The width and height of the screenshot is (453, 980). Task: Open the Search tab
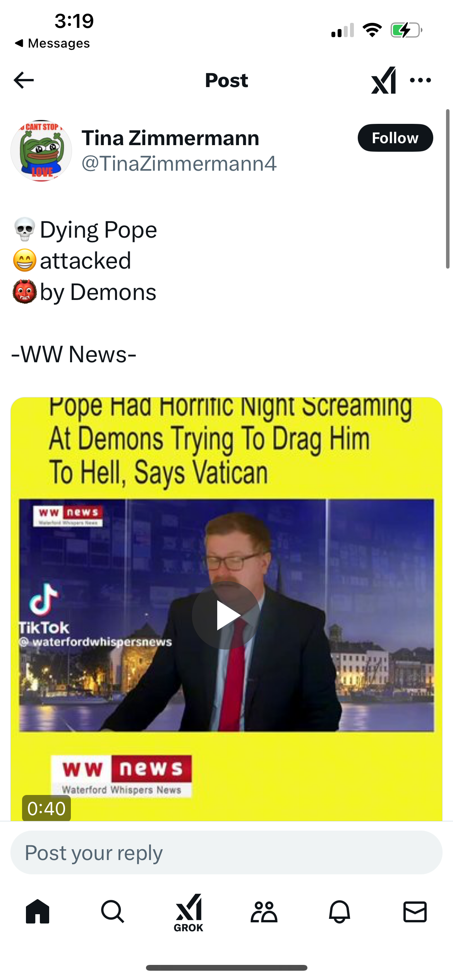[x=113, y=911]
